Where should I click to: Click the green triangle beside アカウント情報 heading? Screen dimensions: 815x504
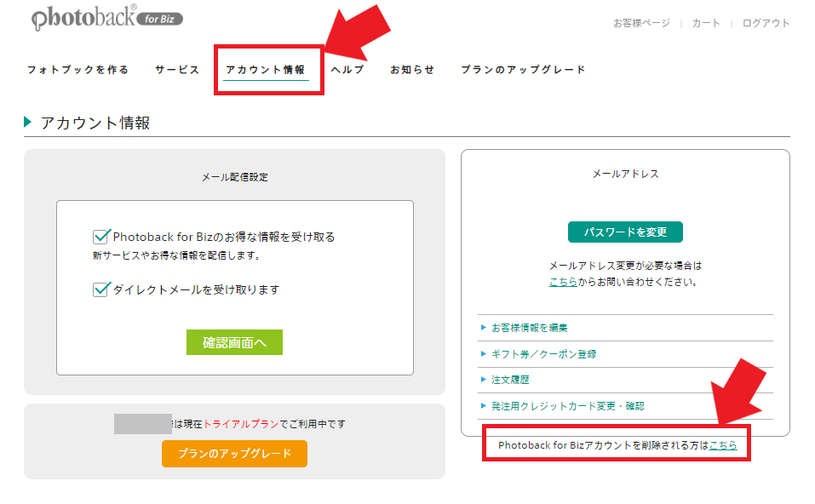tap(27, 122)
